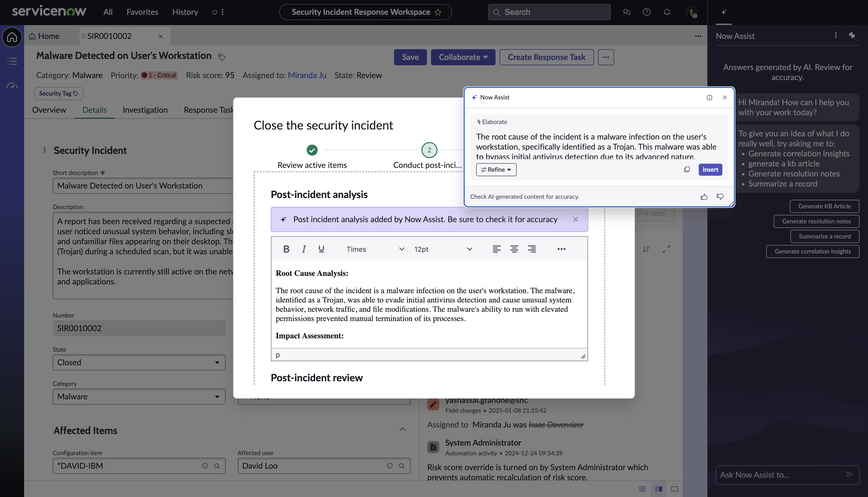Open the notifications bell
Screen dimensions: 868x497
coord(667,12)
